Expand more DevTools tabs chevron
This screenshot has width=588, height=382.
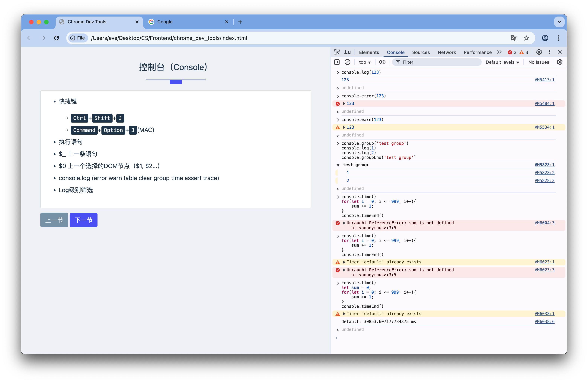click(499, 52)
